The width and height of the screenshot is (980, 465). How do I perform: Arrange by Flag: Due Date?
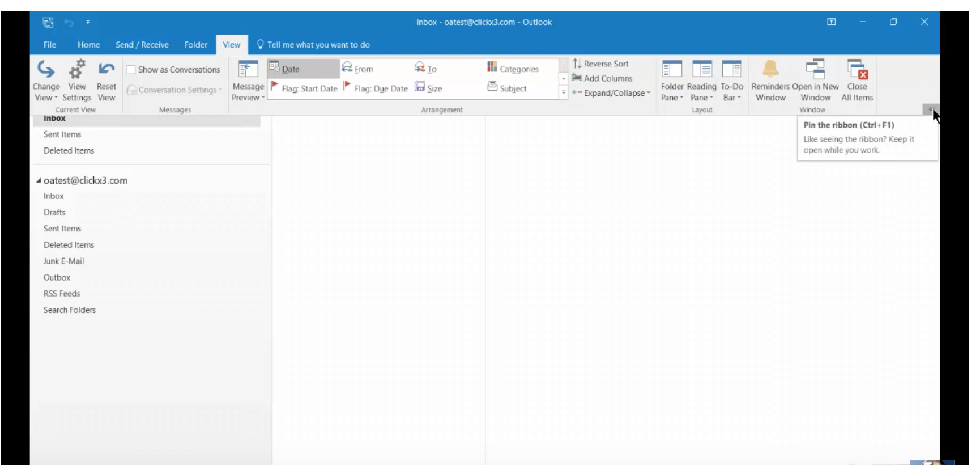pyautogui.click(x=376, y=88)
